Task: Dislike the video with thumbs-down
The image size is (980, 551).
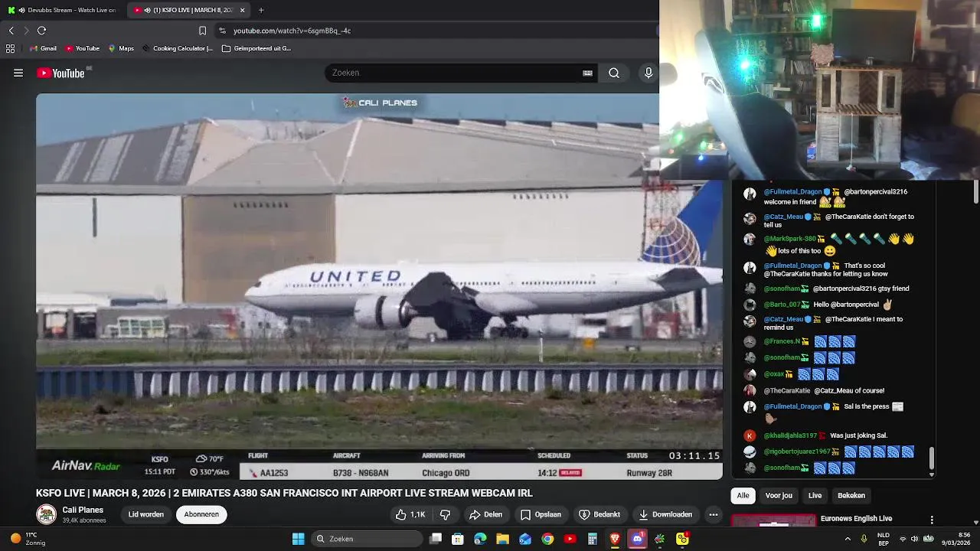Action: pyautogui.click(x=445, y=514)
